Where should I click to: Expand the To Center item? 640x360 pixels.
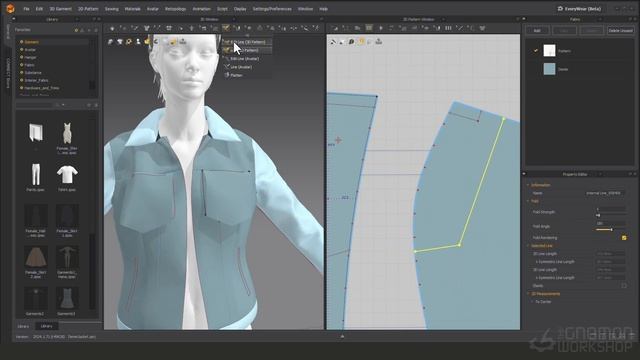[x=533, y=302]
